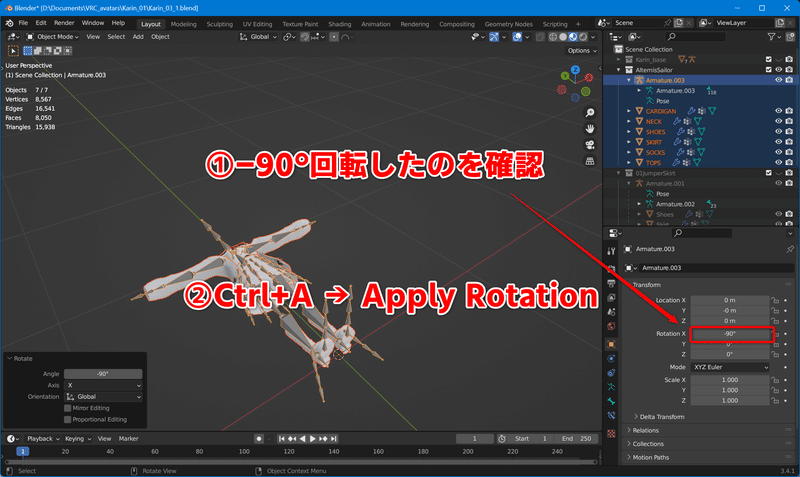Click the End frame 250 field

pos(577,439)
